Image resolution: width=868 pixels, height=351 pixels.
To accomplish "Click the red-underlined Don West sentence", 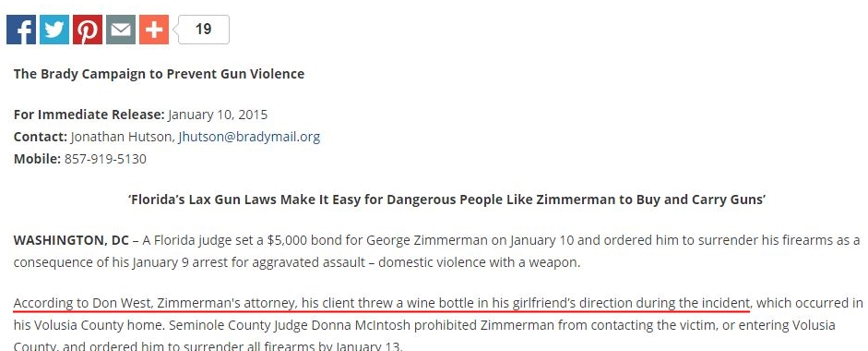I will click(x=382, y=303).
